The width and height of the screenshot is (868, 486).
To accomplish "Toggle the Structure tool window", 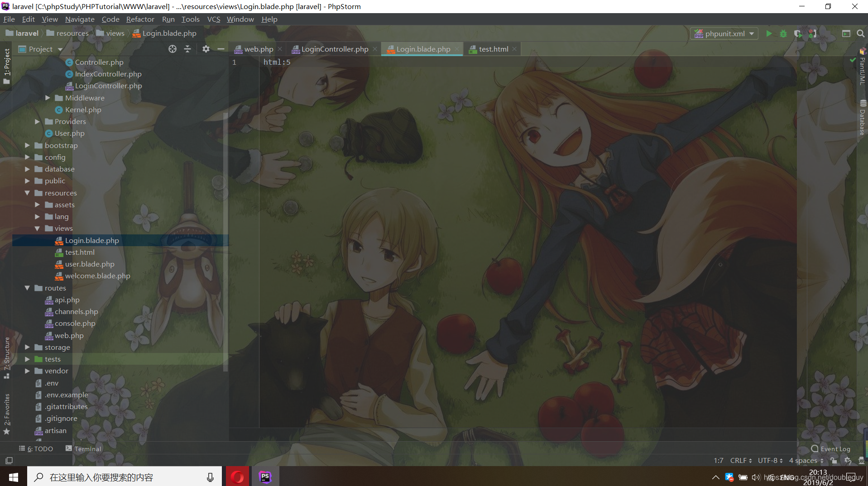I will [6, 357].
